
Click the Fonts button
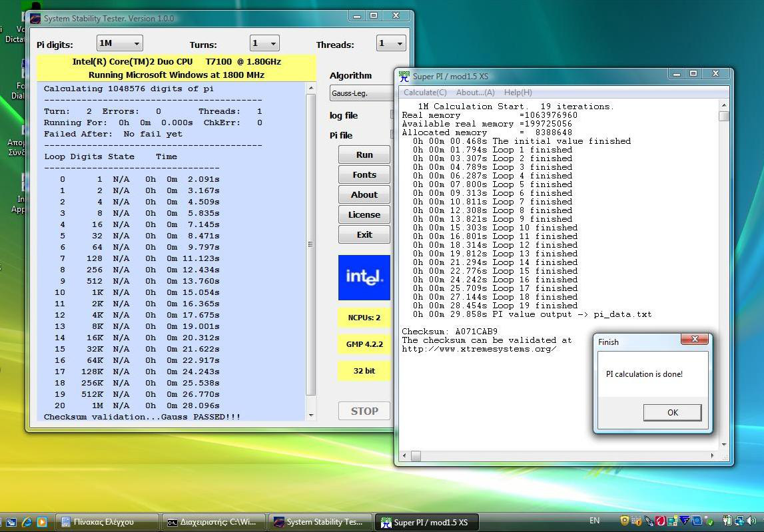coord(364,175)
